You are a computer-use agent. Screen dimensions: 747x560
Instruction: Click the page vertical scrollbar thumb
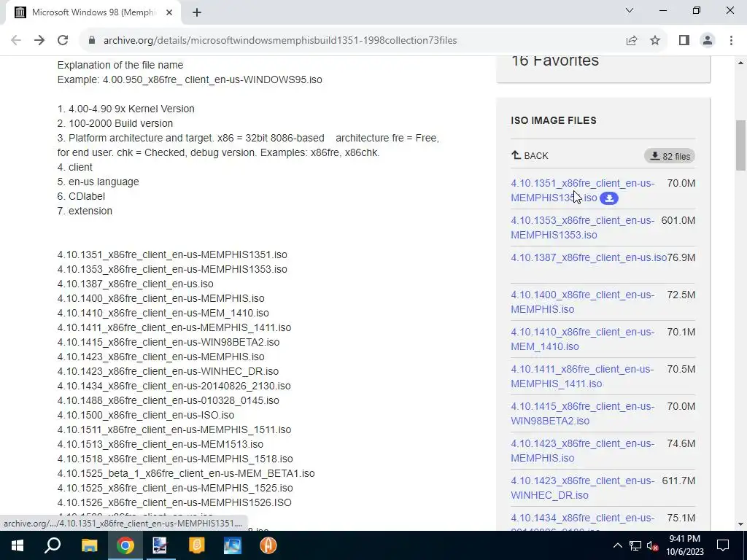[740, 145]
